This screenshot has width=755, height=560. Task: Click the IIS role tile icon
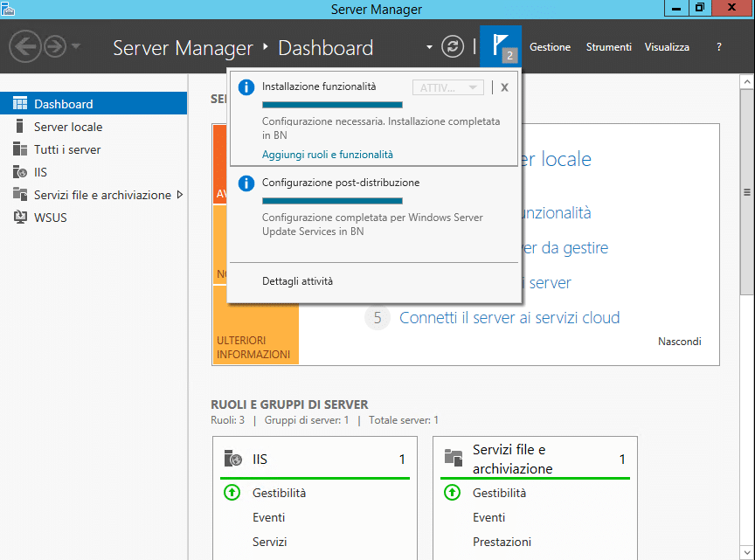click(x=233, y=459)
